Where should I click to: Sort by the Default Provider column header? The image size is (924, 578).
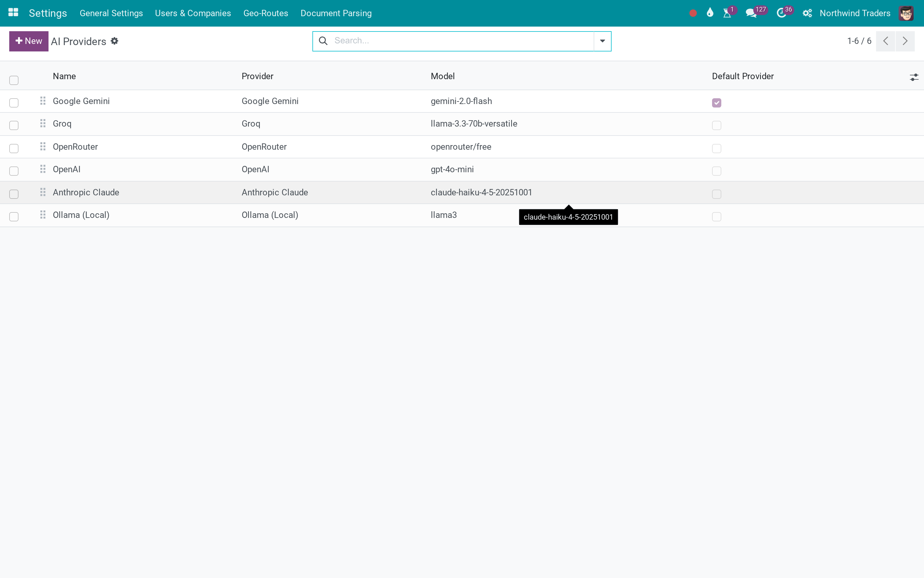click(x=743, y=76)
